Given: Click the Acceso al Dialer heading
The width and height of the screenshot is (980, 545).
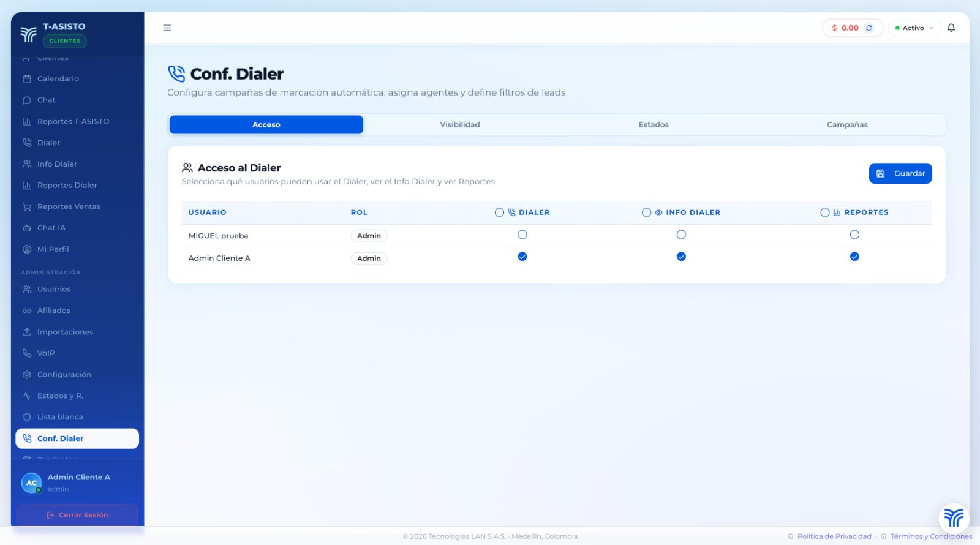Looking at the screenshot, I should coord(239,168).
